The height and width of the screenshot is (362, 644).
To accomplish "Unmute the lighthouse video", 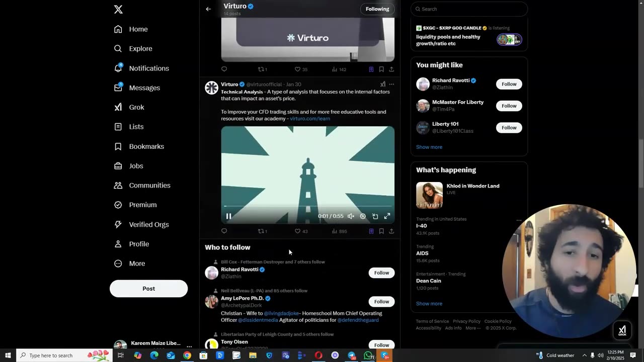I will pyautogui.click(x=351, y=216).
